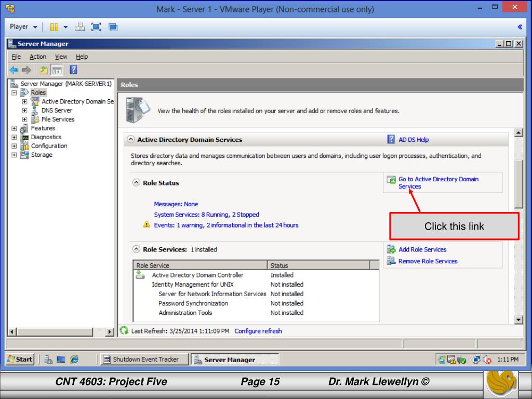Screen dimensions: 532x399
Task: Click System Services: 8 Running, 2 Stopped
Action: coord(206,215)
